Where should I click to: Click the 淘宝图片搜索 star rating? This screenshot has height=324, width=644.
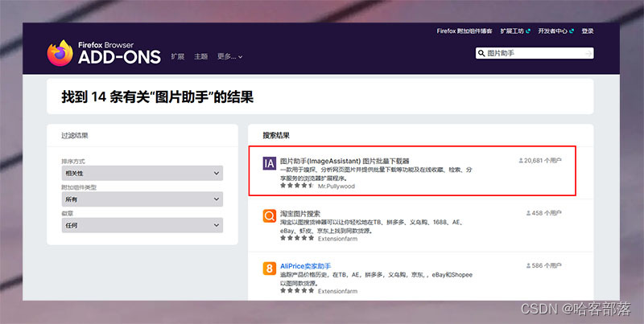pyautogui.click(x=297, y=238)
